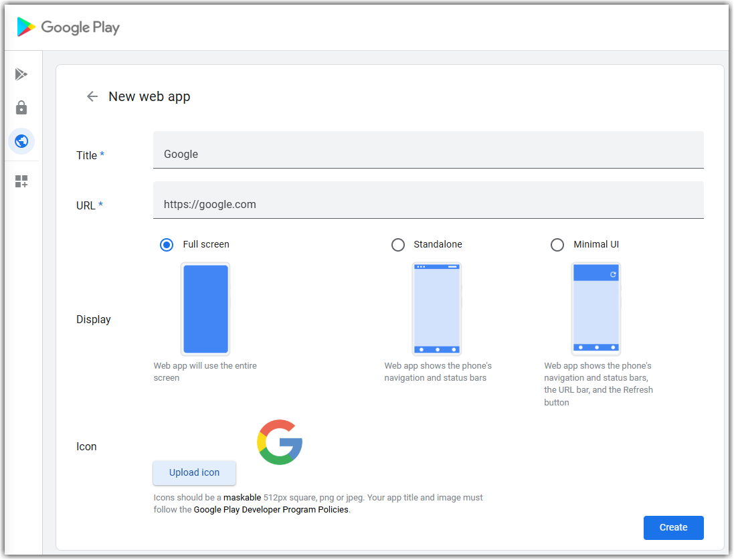The image size is (734, 560).
Task: Click the Full screen phone illustration
Action: point(205,309)
